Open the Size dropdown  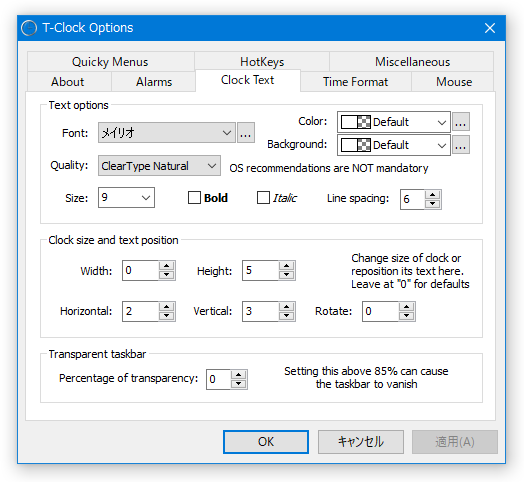126,198
